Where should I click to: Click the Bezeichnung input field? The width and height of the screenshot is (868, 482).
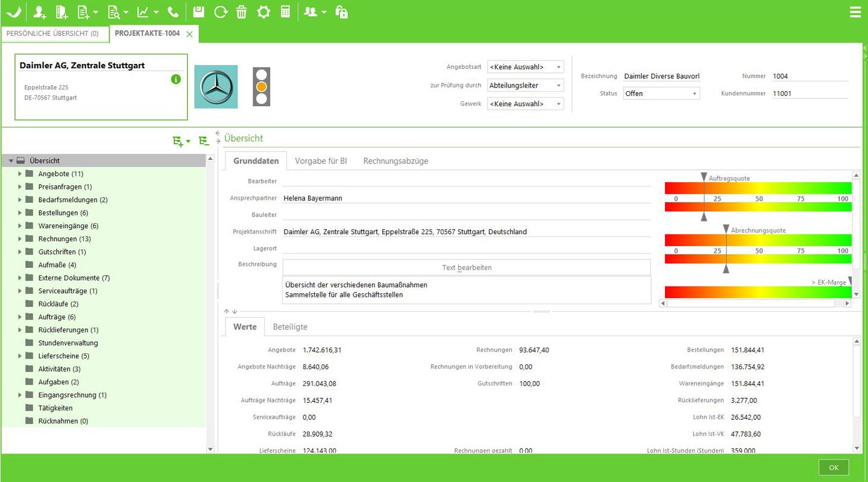coord(662,77)
